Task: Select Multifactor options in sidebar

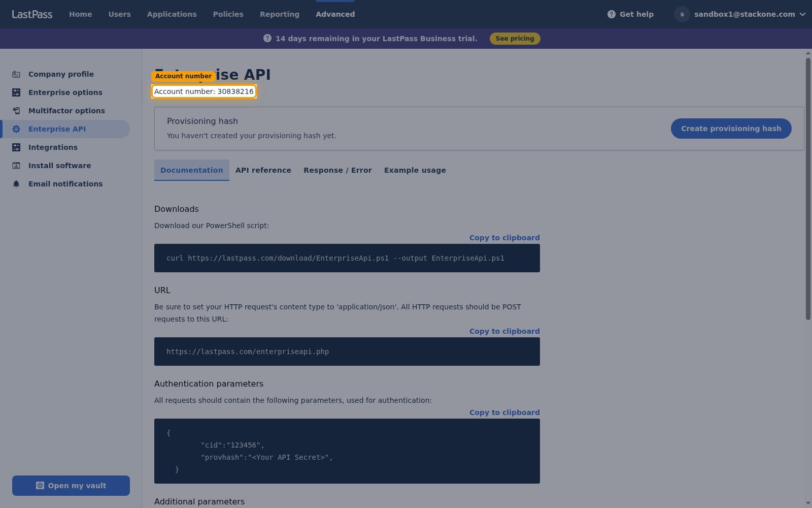Action: [65, 111]
